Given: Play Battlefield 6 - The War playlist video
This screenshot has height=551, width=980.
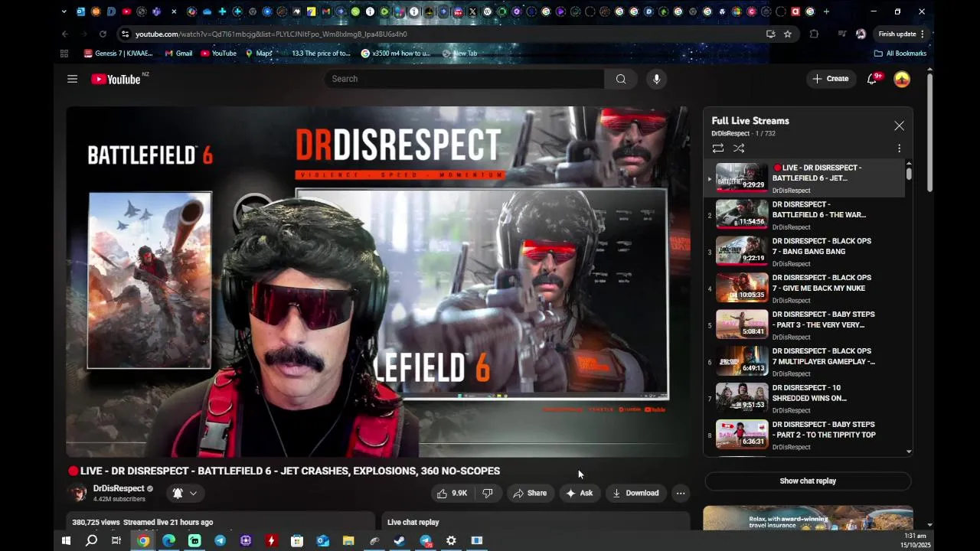Looking at the screenshot, I should 804,215.
